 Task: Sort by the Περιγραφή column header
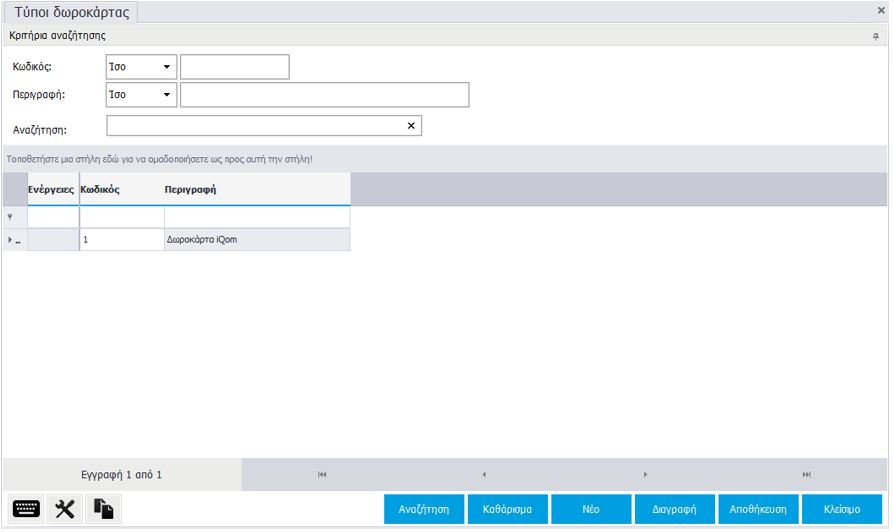(x=190, y=189)
